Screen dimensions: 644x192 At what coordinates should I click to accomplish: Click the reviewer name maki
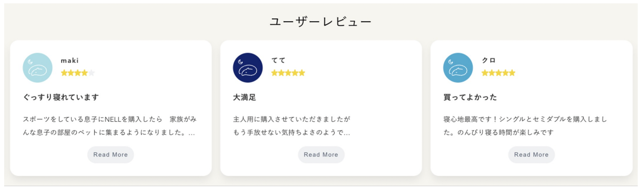[x=69, y=61]
